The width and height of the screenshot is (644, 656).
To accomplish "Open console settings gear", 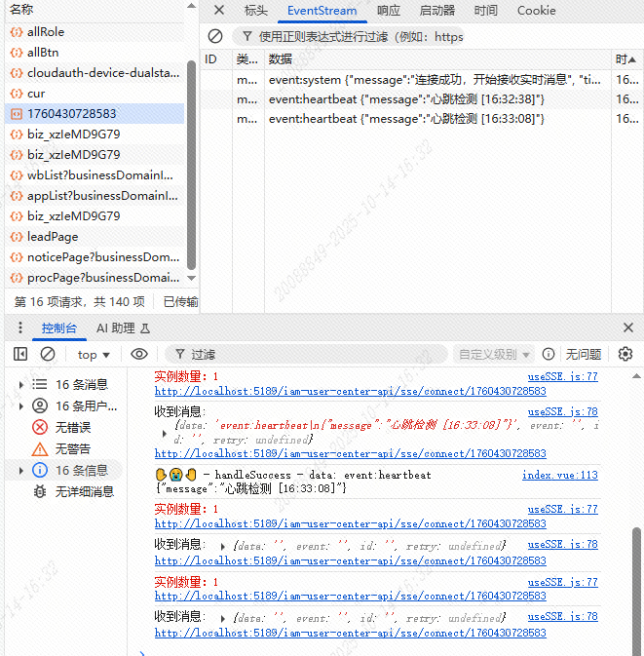I will tap(625, 354).
